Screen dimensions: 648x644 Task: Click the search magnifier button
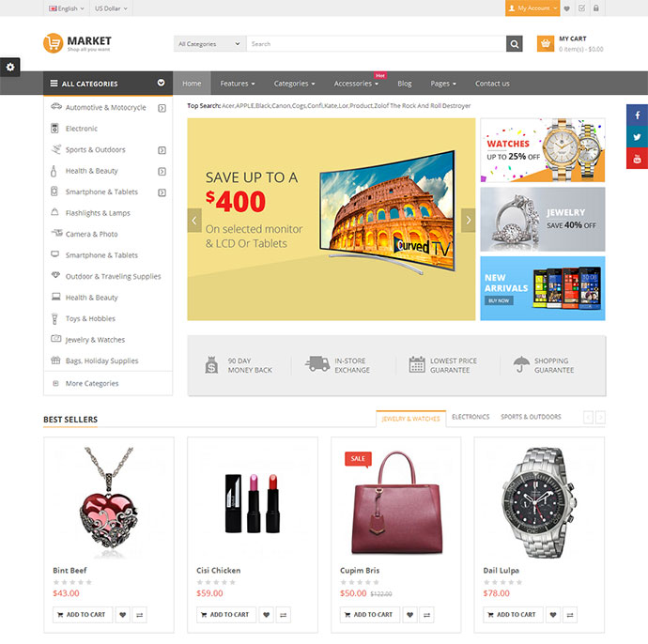tap(514, 44)
